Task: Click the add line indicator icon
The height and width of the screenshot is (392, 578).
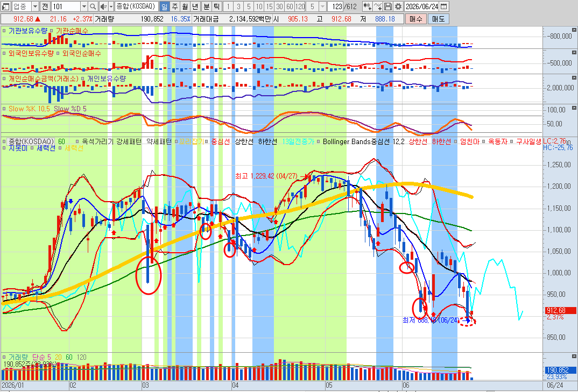Action: point(378,6)
